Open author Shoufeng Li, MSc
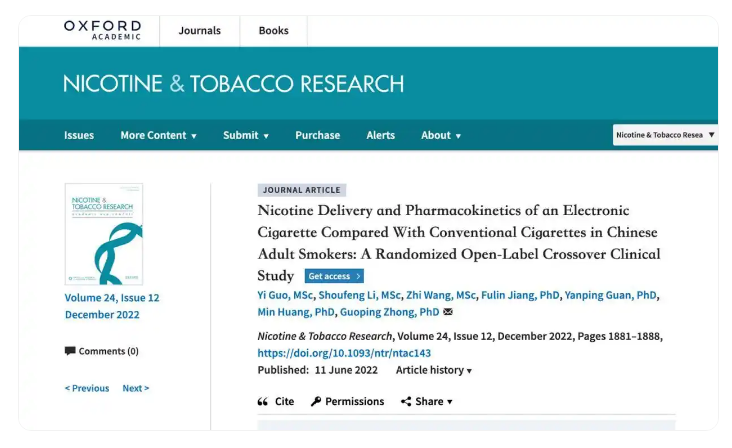Image resolution: width=732 pixels, height=448 pixels. pyautogui.click(x=359, y=295)
